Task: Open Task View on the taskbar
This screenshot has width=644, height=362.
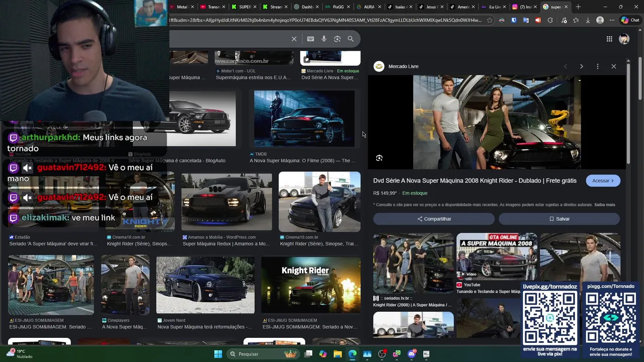Action: point(308,354)
